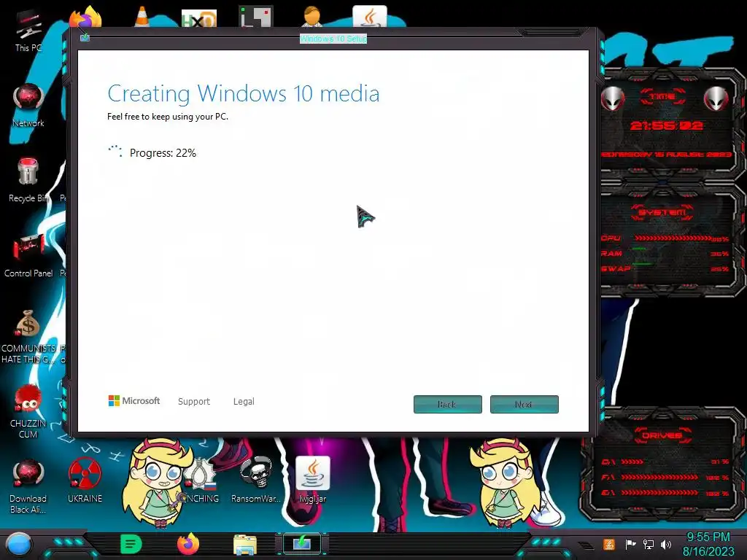Screen dimensions: 747x560
Task: Click the Back button in setup
Action: coord(447,404)
